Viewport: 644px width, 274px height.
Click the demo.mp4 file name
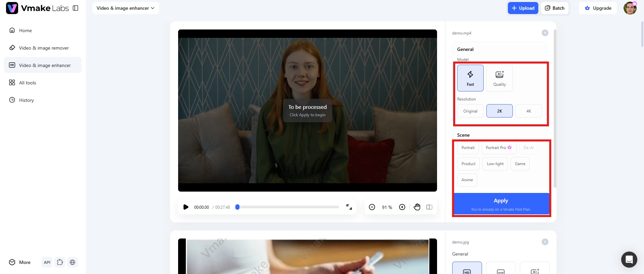[x=462, y=33]
